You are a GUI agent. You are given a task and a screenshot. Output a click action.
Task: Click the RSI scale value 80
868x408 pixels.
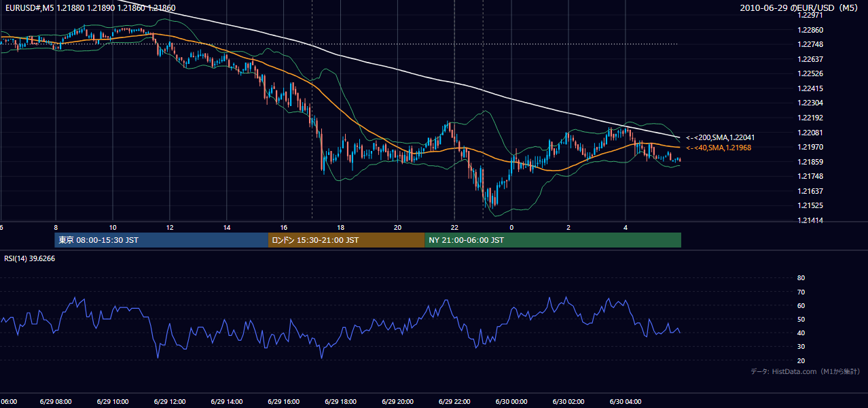801,278
